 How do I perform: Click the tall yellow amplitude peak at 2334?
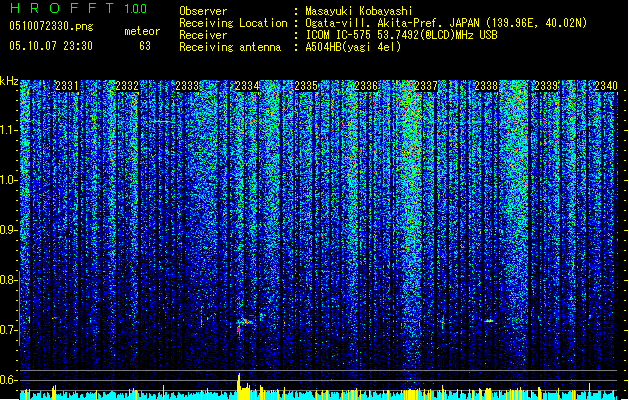coord(239,386)
